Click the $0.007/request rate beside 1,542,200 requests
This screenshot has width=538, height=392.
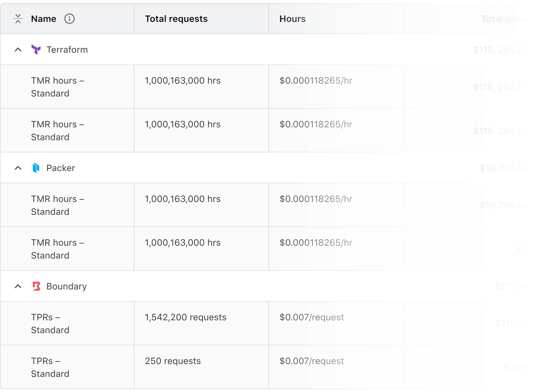pos(311,317)
